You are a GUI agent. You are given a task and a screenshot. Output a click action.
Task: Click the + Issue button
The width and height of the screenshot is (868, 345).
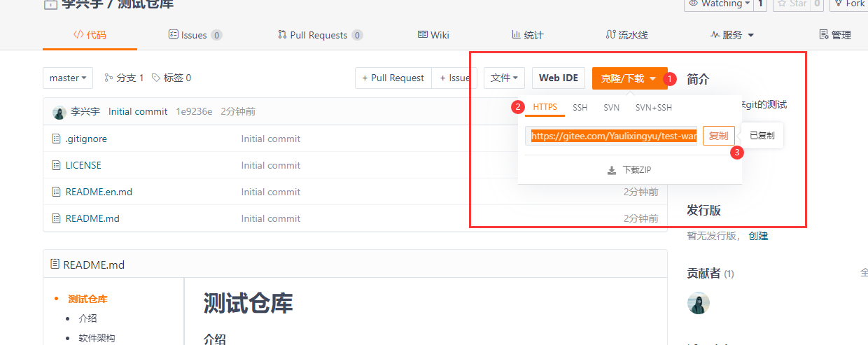tap(454, 78)
